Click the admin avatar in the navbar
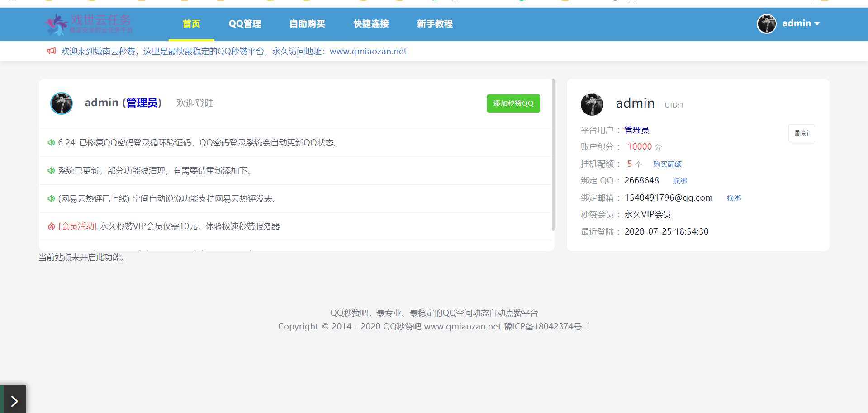 [766, 24]
